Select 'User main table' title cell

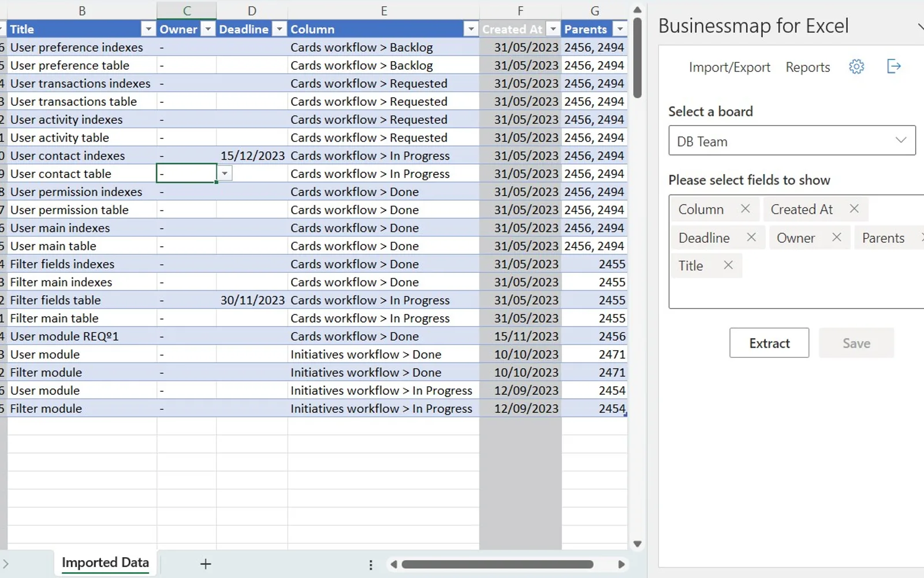82,246
